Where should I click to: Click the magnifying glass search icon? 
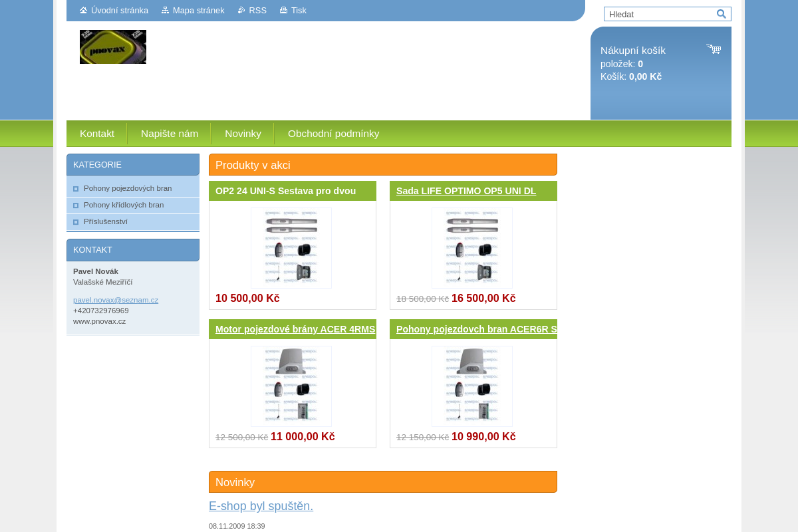(x=722, y=14)
